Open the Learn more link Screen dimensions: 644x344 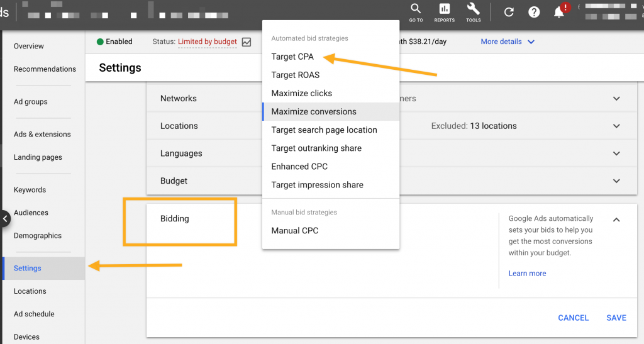point(527,274)
